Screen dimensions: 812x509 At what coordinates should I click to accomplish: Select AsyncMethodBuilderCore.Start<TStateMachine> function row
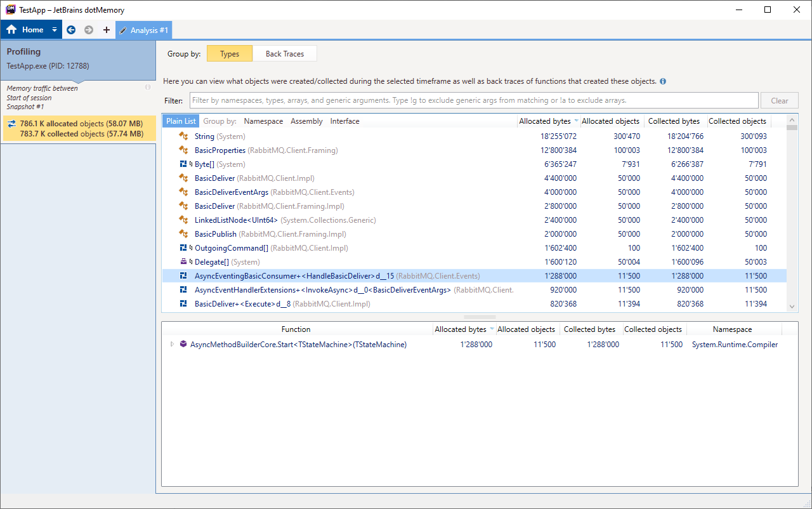point(480,345)
